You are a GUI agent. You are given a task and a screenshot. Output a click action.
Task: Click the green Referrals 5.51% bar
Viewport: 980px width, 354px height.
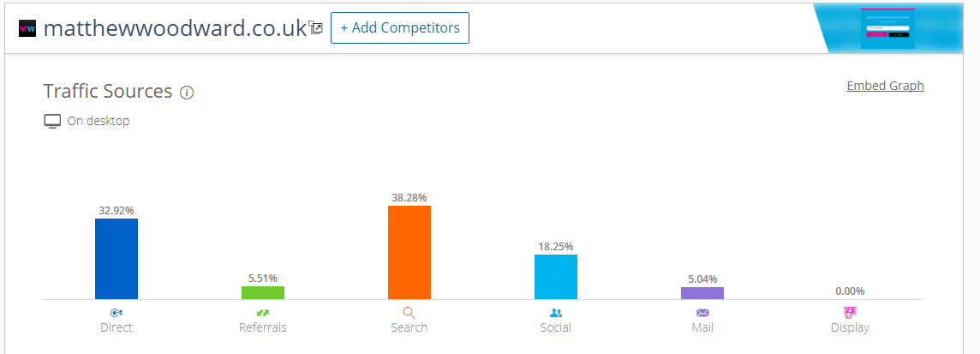coord(263,292)
